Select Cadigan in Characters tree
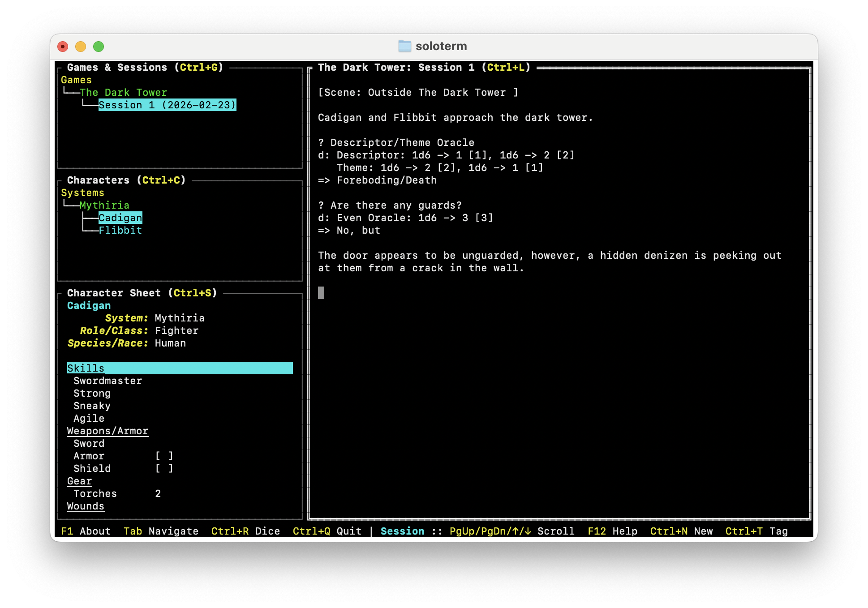This screenshot has width=868, height=608. coord(120,218)
